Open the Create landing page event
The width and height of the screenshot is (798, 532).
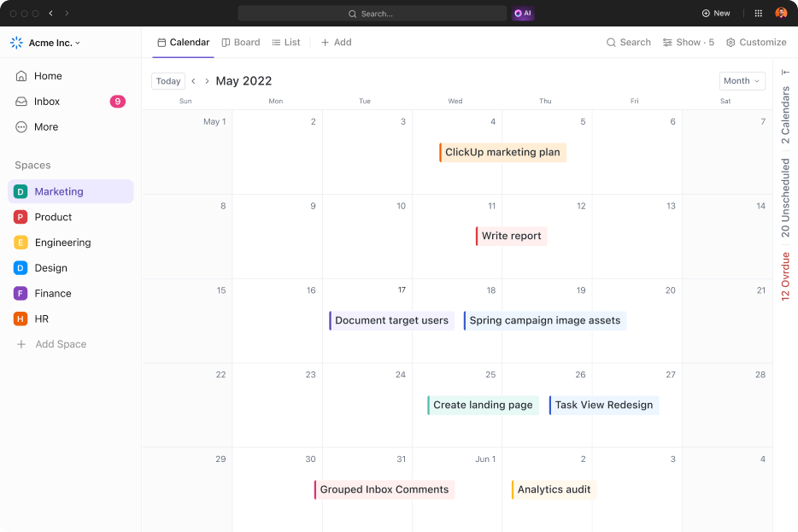click(483, 405)
